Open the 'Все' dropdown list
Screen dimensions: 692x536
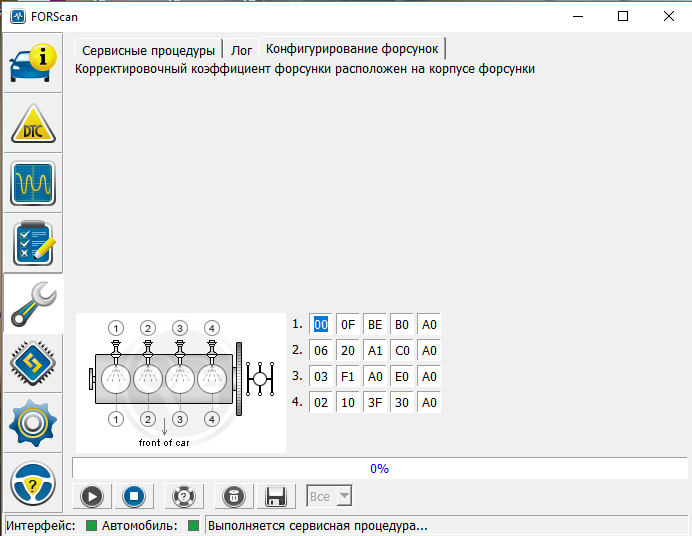(x=329, y=496)
